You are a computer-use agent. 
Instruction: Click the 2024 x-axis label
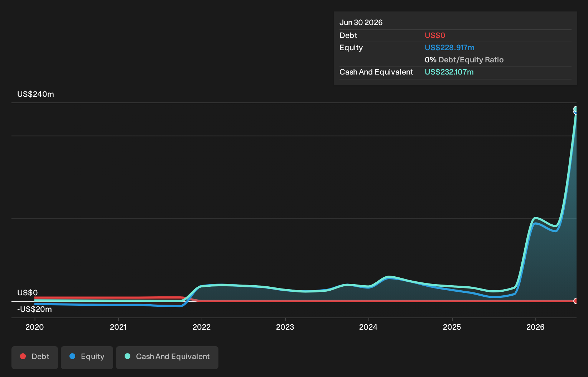368,327
